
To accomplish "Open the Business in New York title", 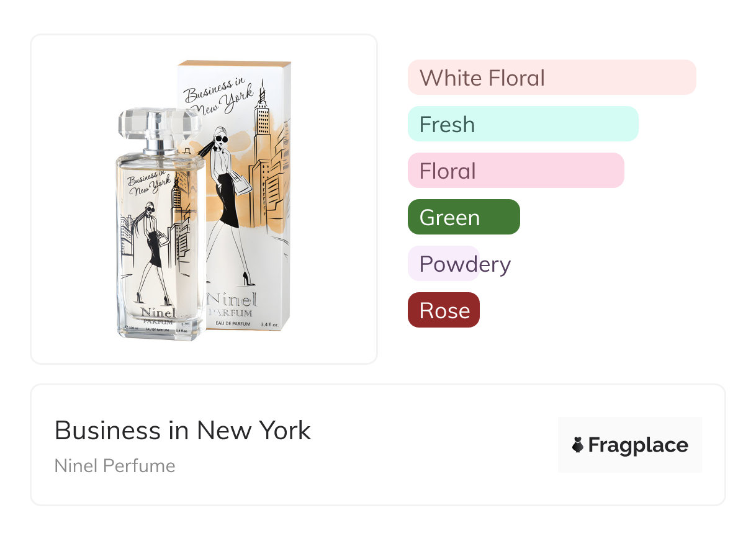I will coord(182,430).
